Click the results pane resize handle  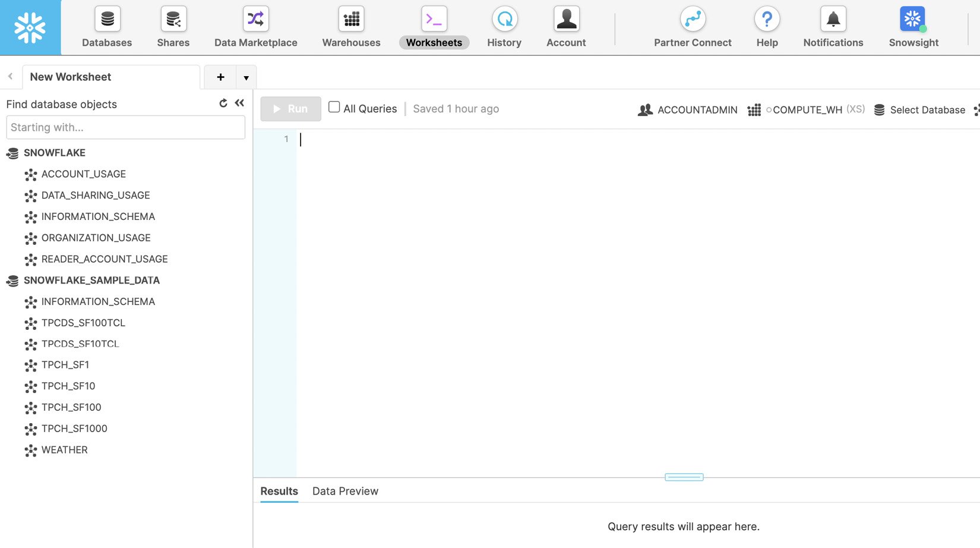tap(684, 477)
